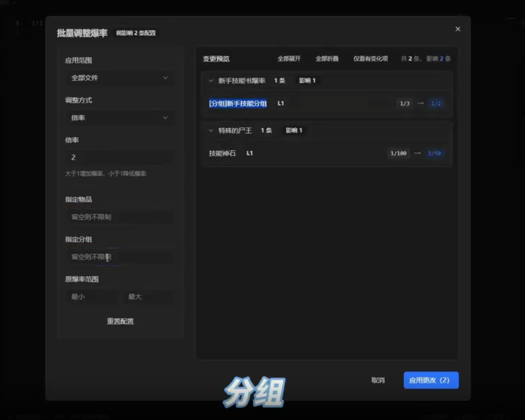Viewport: 525px width, 420px height.
Task: Click the new rate 1/2 value
Action: click(x=436, y=103)
